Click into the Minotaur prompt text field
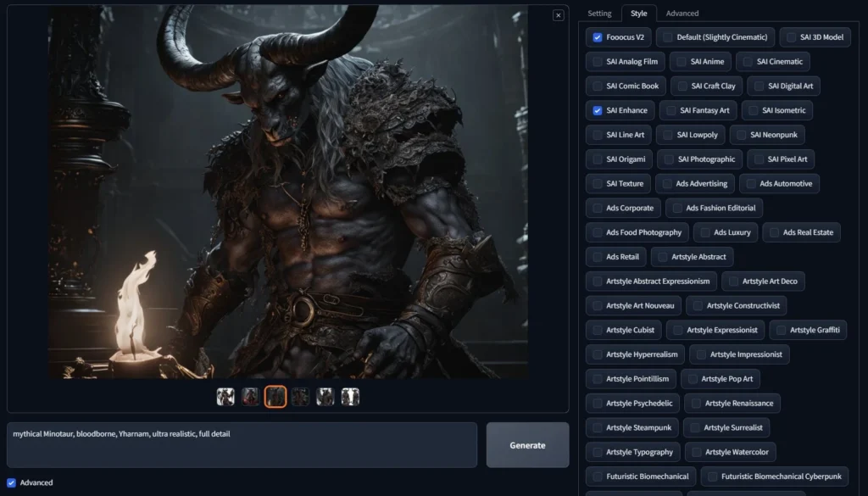 point(242,444)
